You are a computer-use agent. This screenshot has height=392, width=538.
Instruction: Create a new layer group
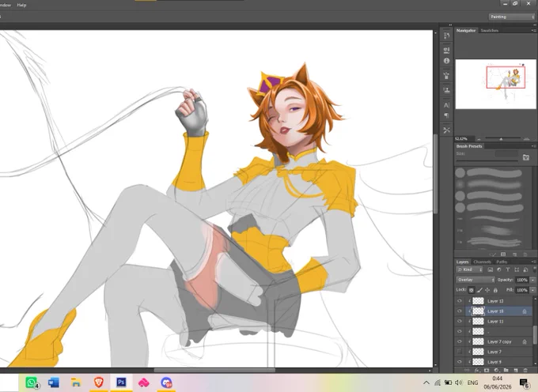tap(506, 370)
